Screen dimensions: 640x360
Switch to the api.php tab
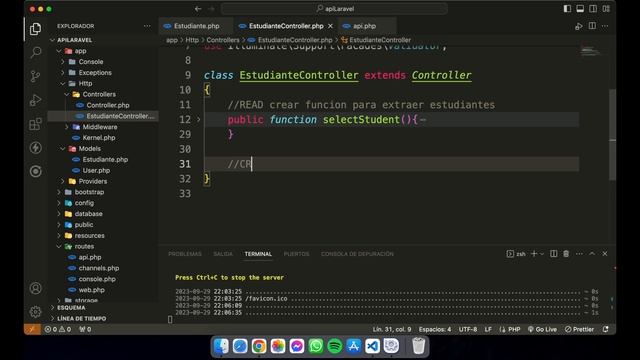coord(365,26)
